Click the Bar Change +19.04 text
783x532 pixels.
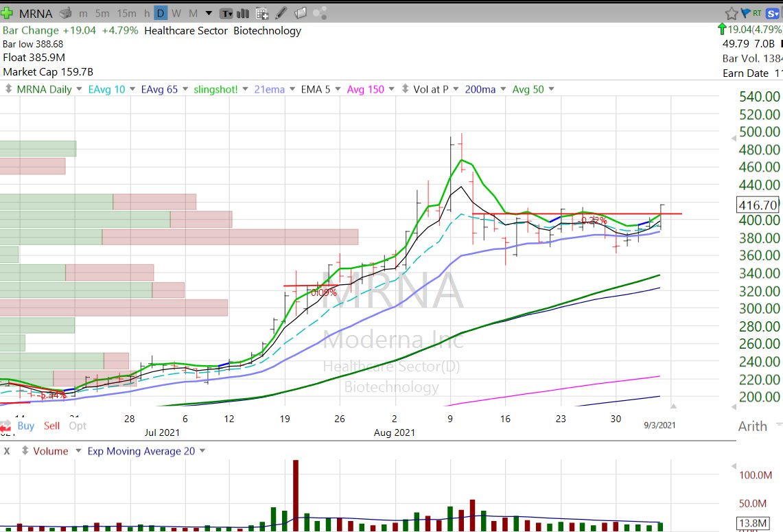[x=49, y=30]
